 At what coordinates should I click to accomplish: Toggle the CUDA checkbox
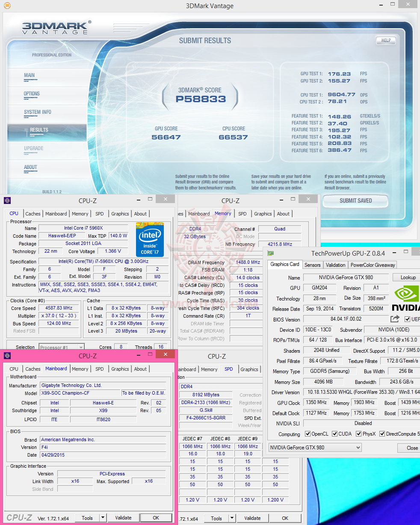(334, 434)
